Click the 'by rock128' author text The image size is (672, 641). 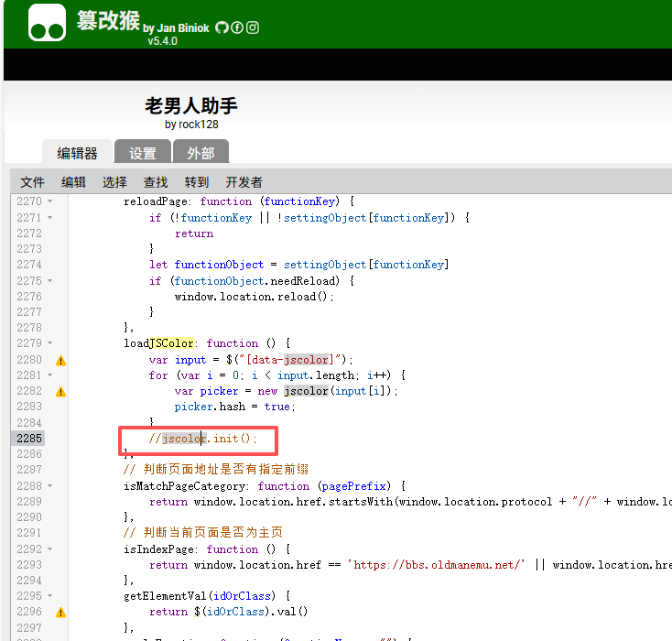[x=191, y=125]
